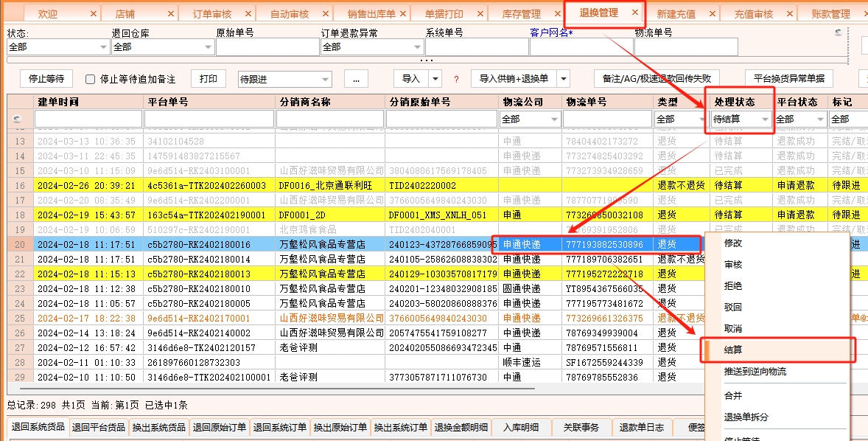Expand the 导入 button dropdown arrow
868x441 pixels.
point(435,79)
